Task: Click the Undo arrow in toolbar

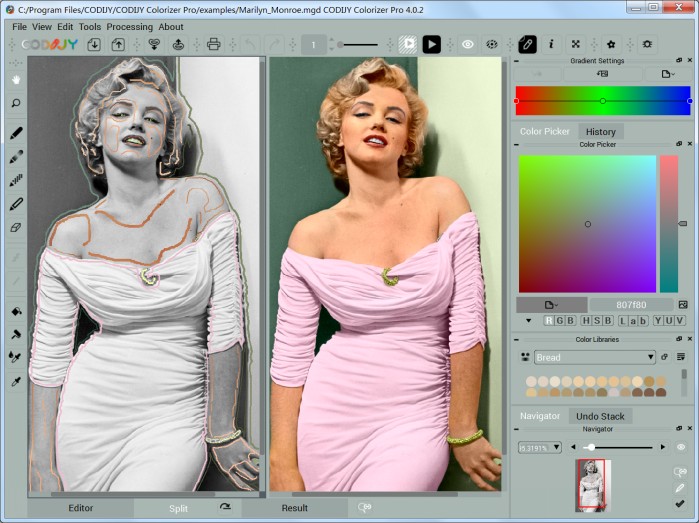Action: click(250, 44)
